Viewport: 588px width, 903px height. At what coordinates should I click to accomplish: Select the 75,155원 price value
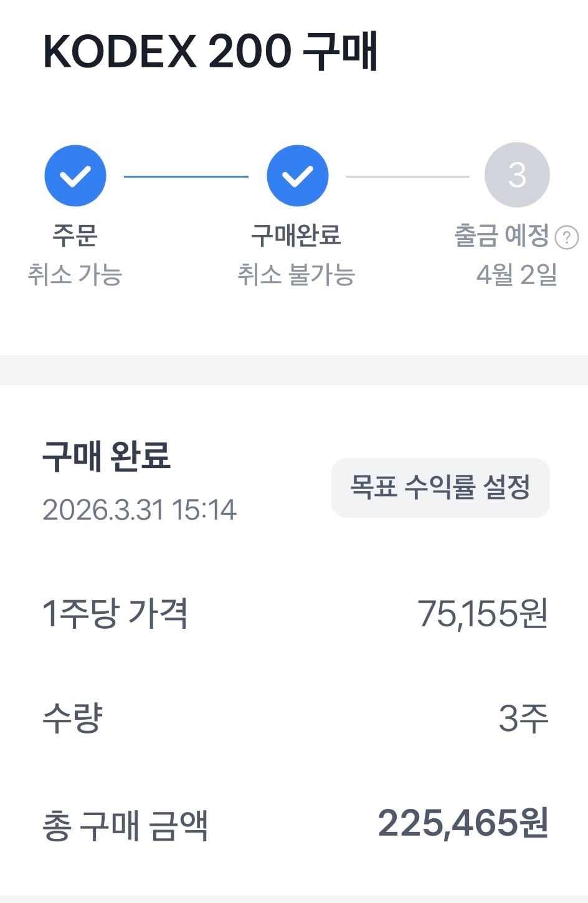483,614
